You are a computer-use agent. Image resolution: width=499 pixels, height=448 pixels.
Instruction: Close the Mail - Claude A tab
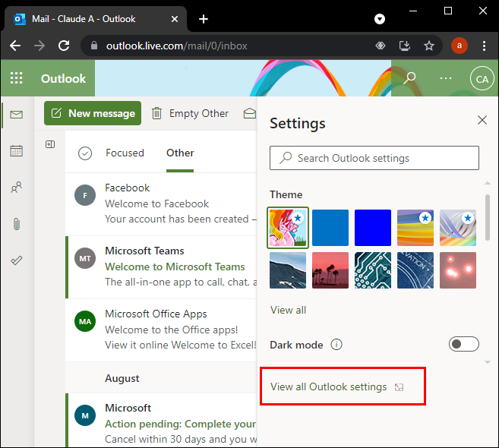click(x=175, y=19)
